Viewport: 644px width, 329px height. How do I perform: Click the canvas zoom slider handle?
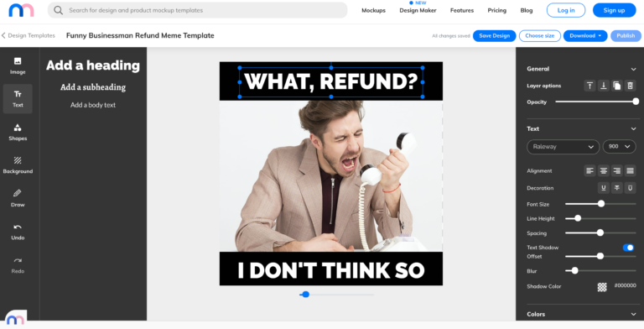(x=305, y=295)
